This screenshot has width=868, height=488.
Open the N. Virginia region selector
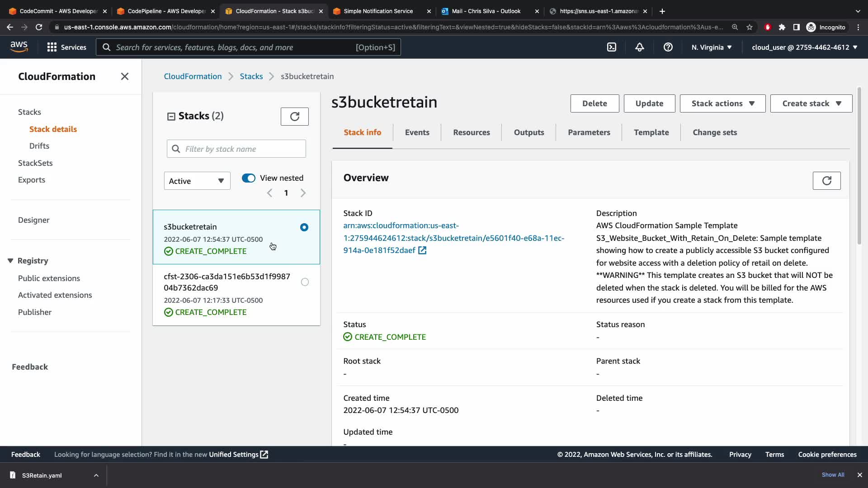(x=711, y=47)
